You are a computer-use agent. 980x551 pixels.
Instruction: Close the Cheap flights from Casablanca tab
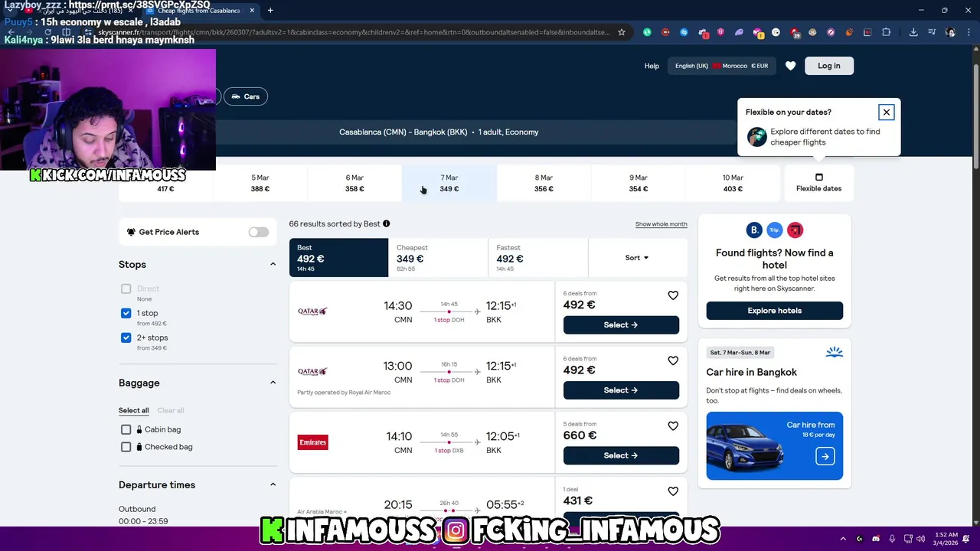(251, 11)
